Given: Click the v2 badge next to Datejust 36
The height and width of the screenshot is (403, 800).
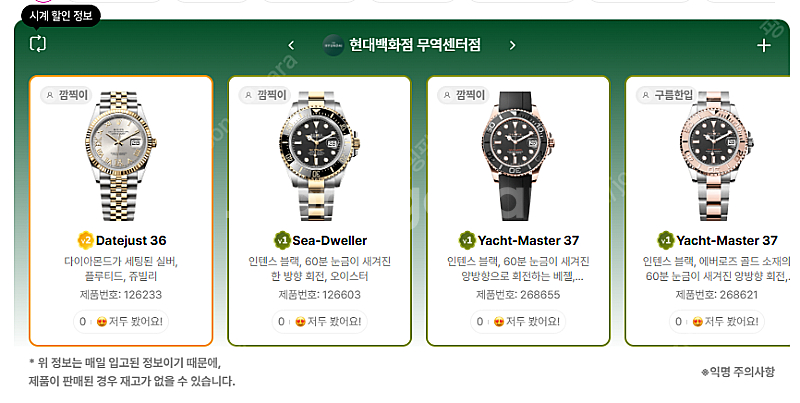Looking at the screenshot, I should 85,240.
